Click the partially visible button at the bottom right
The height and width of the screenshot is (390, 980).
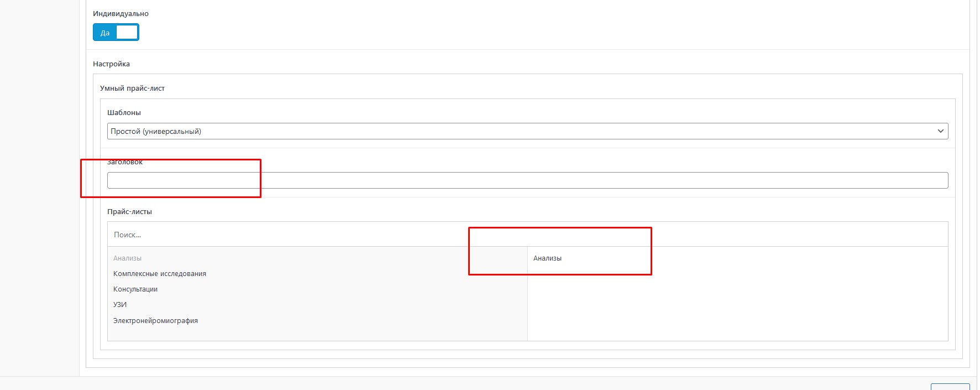click(x=950, y=387)
